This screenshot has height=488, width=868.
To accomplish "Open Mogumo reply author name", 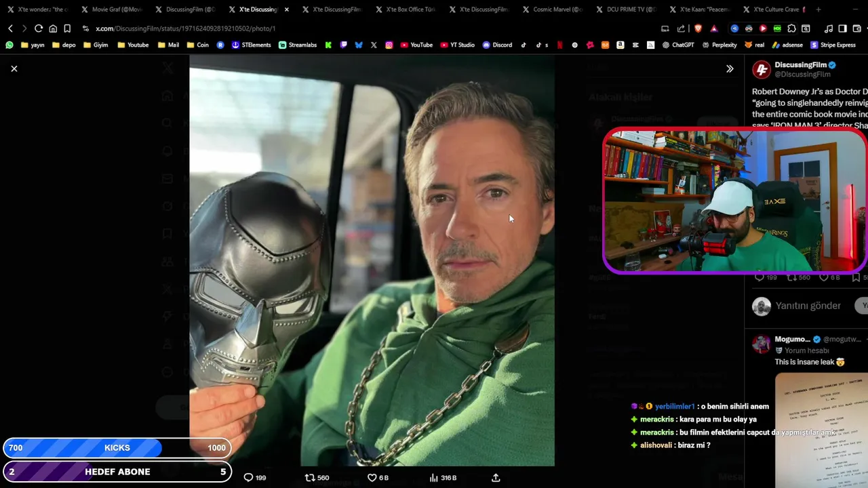I will coord(792,339).
